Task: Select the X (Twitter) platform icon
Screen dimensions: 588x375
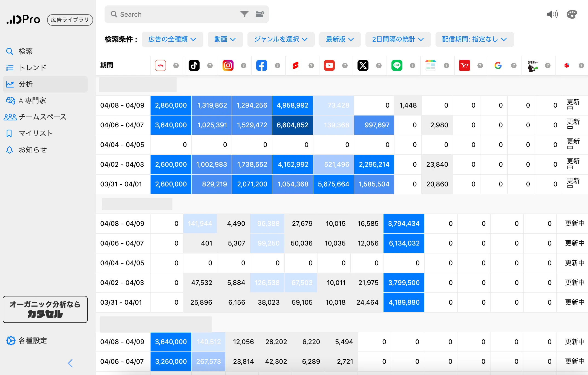Action: pos(363,65)
